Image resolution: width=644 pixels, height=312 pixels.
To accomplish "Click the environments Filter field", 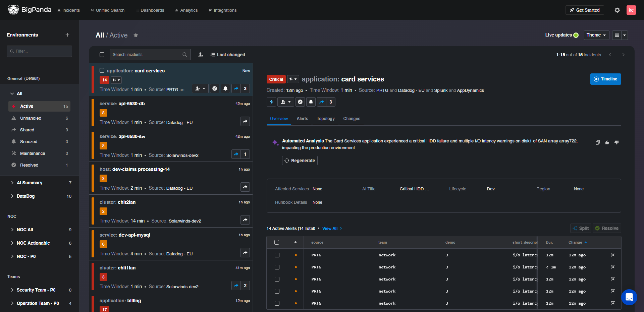I will [x=39, y=51].
